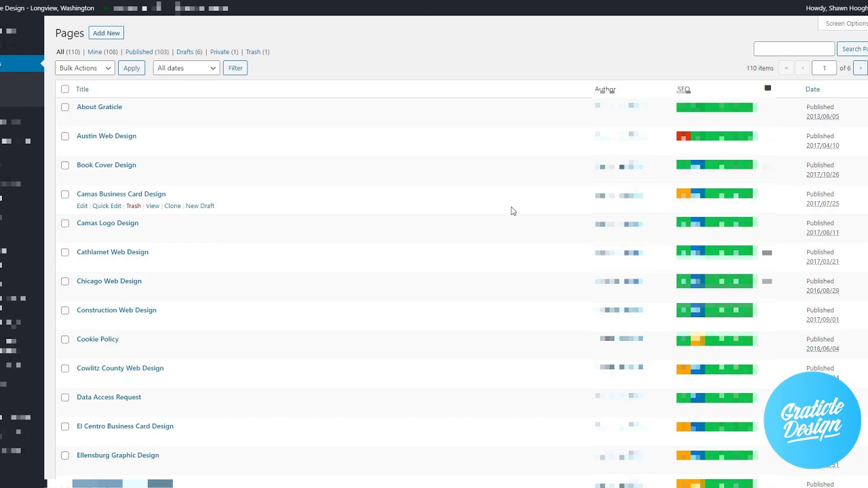Open the Cookie Policy page
868x488 pixels.
pos(98,339)
